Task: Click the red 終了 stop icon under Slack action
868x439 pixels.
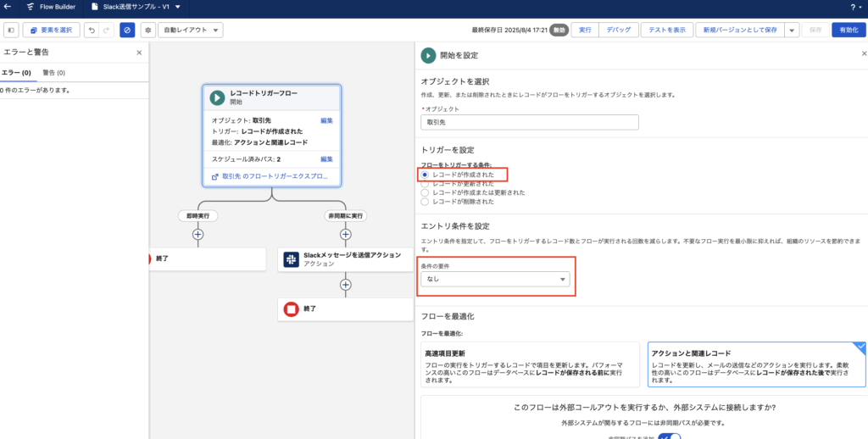Action: coord(290,309)
